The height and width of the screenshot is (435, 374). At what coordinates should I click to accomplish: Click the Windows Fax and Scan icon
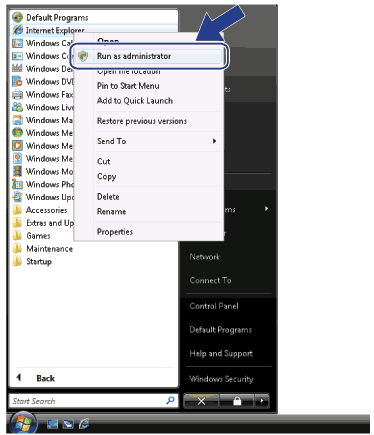tap(17, 94)
